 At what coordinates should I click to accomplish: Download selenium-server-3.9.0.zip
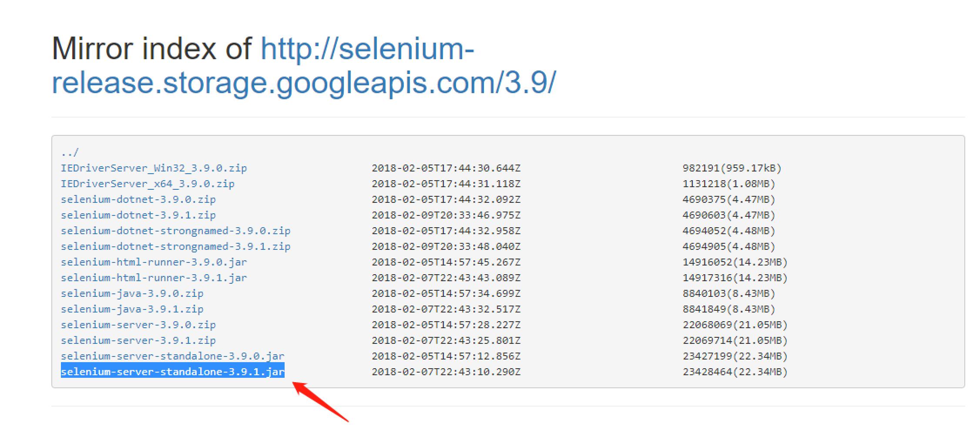coord(138,325)
